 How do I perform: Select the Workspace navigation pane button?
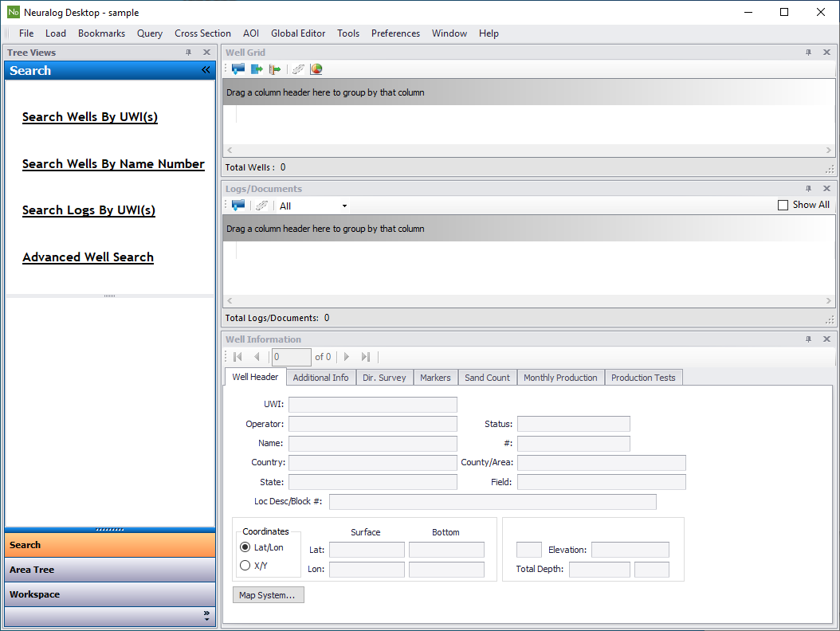110,594
